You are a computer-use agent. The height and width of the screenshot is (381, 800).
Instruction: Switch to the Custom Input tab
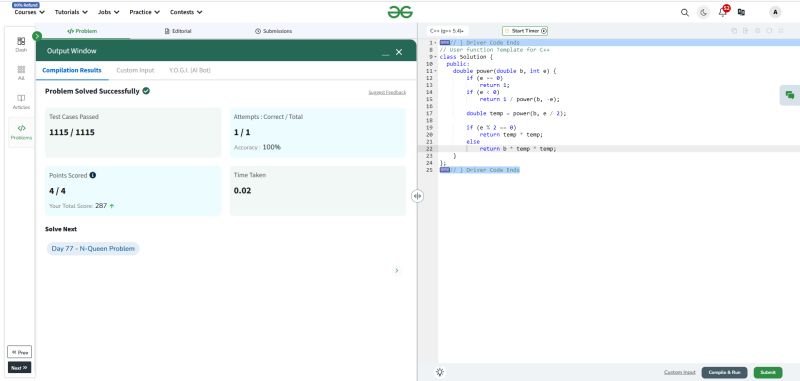pos(135,70)
